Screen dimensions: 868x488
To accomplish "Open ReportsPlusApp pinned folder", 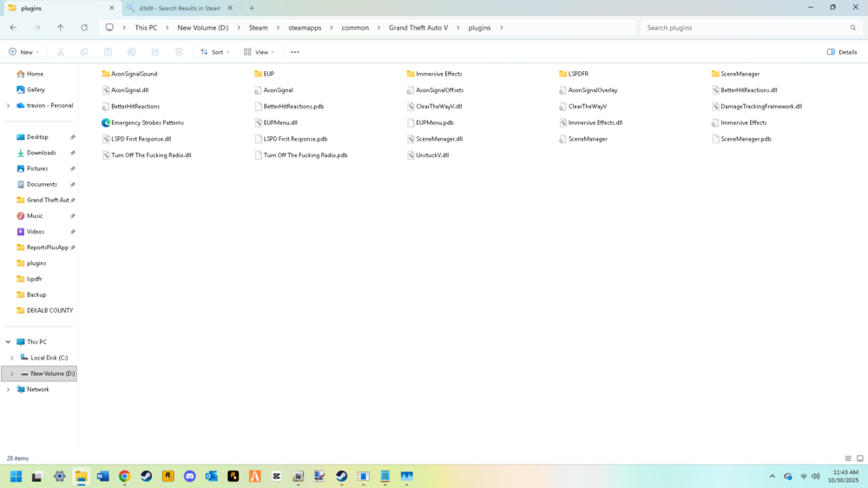I will tap(48, 247).
